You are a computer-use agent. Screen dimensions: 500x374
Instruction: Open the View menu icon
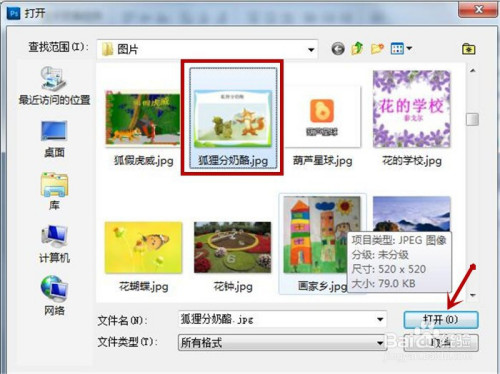401,49
